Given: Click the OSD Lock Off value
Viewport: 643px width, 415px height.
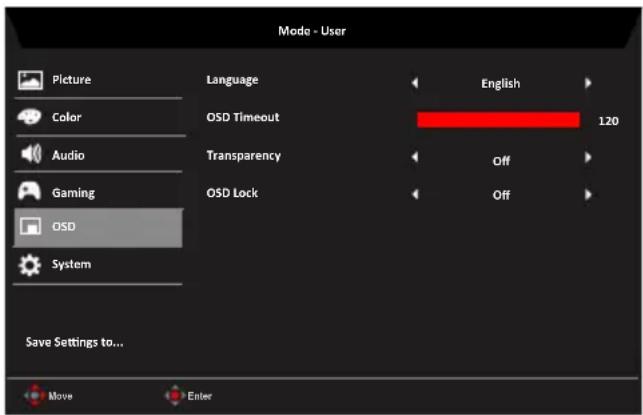Looking at the screenshot, I should tap(502, 195).
